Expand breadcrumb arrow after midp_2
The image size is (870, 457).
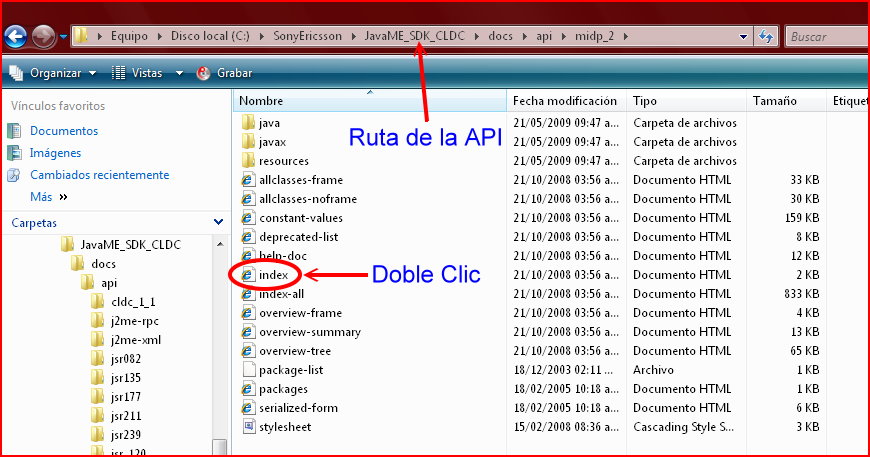click(625, 37)
